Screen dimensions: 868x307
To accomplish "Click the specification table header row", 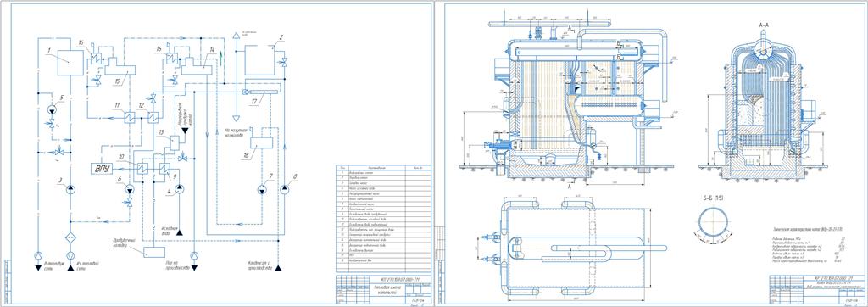I will (x=383, y=167).
